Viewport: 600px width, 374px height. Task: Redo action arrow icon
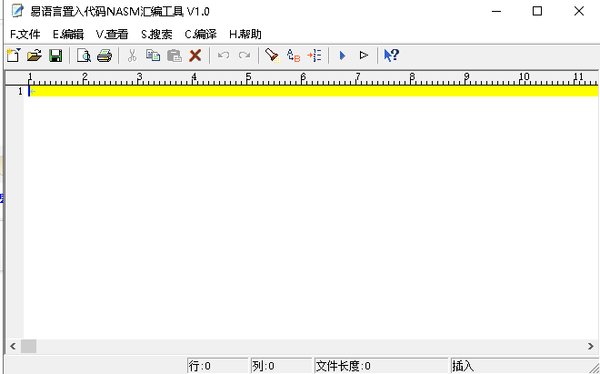[x=244, y=56]
